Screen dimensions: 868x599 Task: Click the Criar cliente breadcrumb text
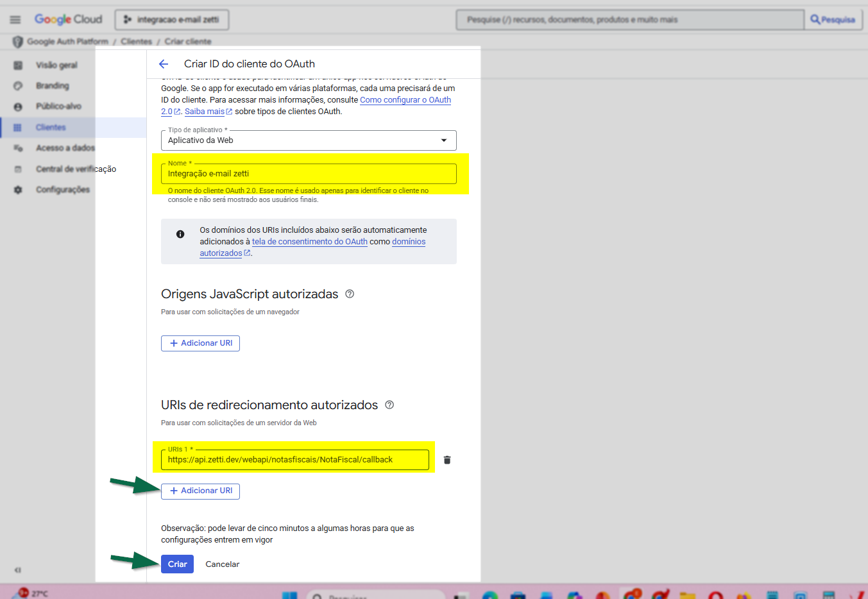point(188,42)
